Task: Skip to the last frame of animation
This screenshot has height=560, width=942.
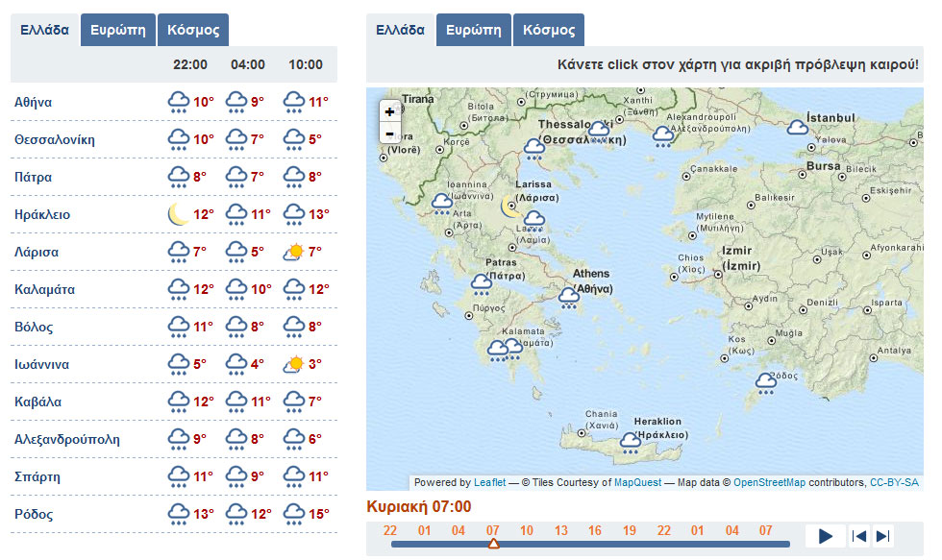Action: [x=884, y=536]
